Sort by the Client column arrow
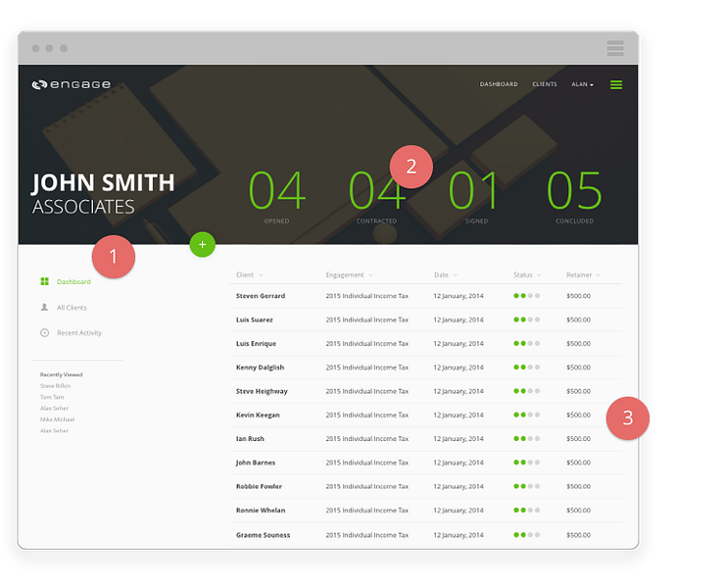This screenshot has width=726, height=588. pos(261,275)
